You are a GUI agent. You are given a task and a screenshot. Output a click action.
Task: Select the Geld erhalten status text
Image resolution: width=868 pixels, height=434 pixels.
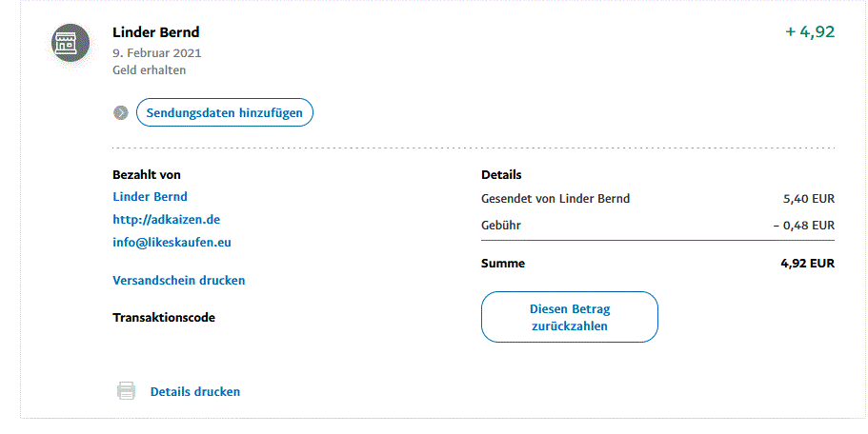pos(150,70)
